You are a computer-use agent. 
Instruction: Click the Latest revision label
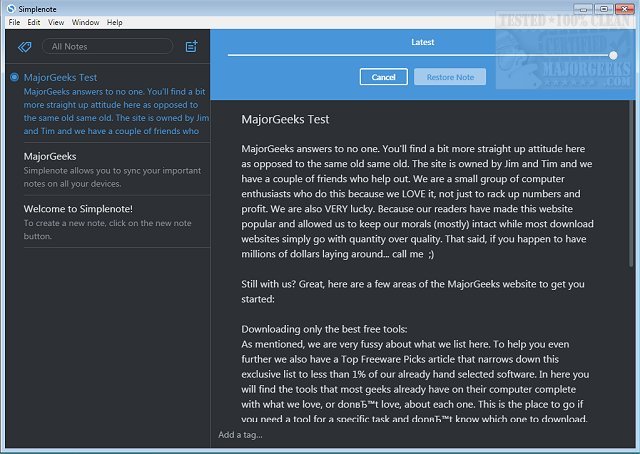coord(422,42)
